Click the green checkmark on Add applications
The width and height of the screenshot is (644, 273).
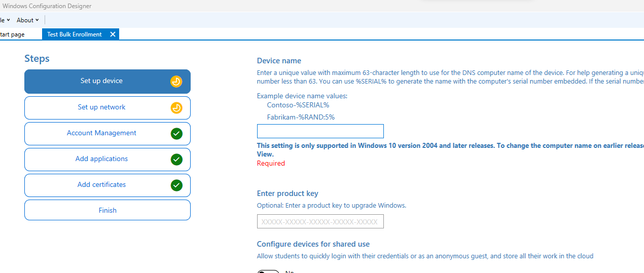176,160
